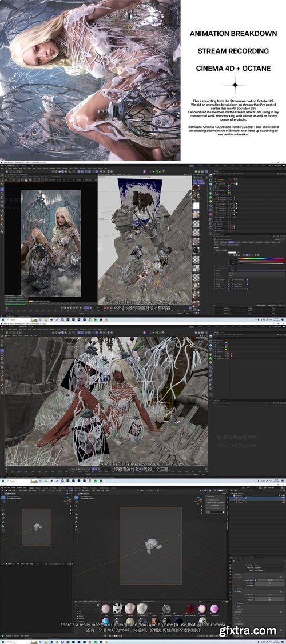Select the red glossy sphere material in Blender
Image resolution: width=286 pixels, height=644 pixels.
[190, 609]
